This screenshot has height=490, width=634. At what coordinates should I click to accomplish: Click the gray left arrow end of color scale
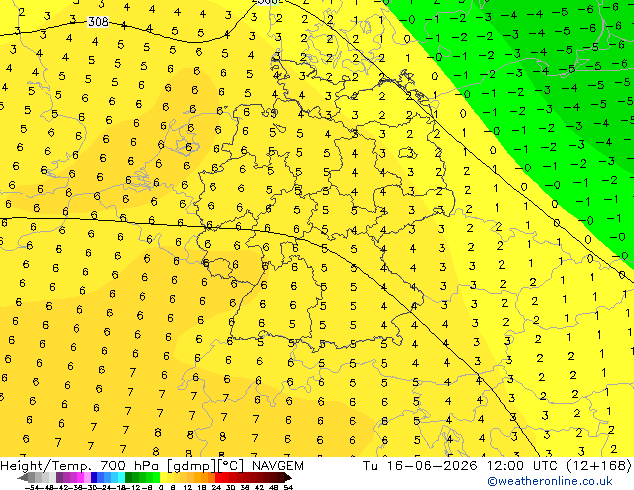coord(23,478)
